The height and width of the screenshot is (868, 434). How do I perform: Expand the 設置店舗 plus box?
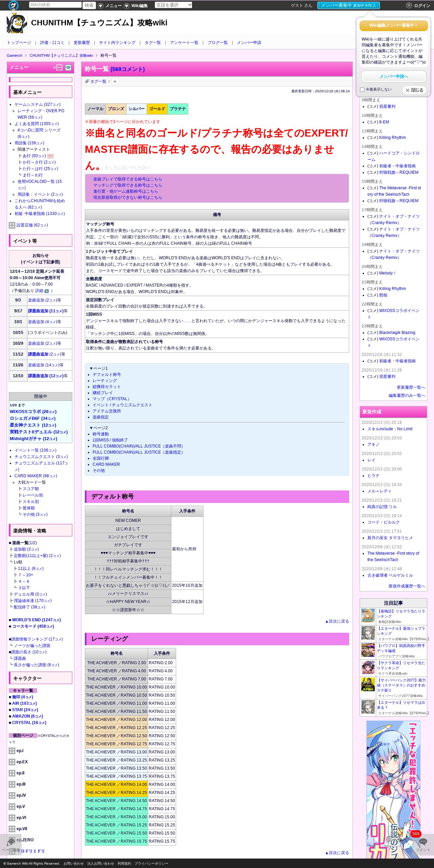point(12,225)
